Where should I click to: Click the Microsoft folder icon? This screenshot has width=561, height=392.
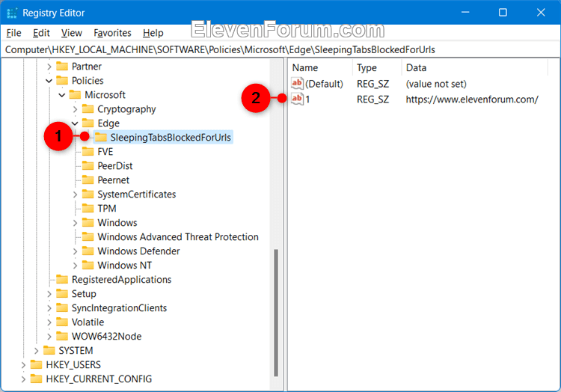click(75, 95)
